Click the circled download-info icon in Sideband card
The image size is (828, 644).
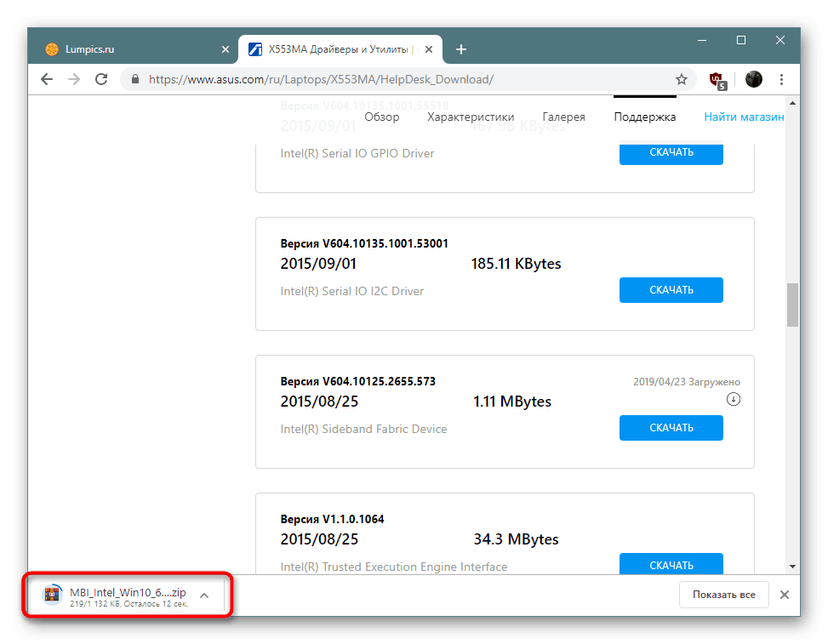733,399
